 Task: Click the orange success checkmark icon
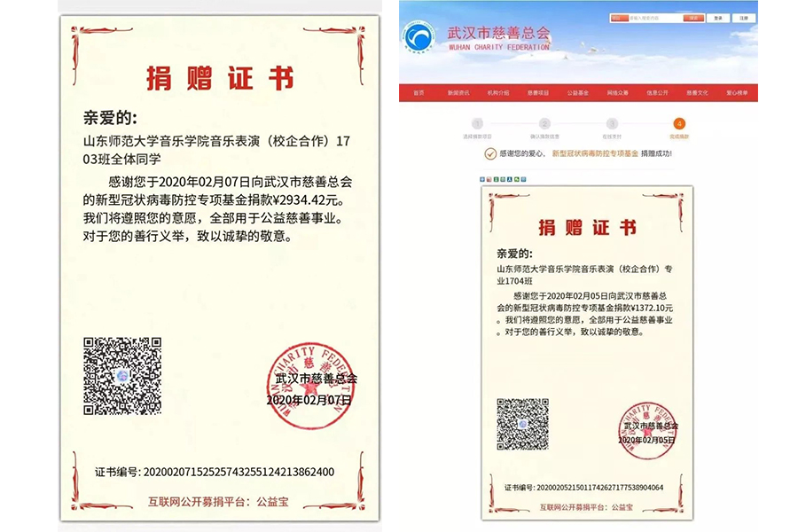click(x=490, y=153)
